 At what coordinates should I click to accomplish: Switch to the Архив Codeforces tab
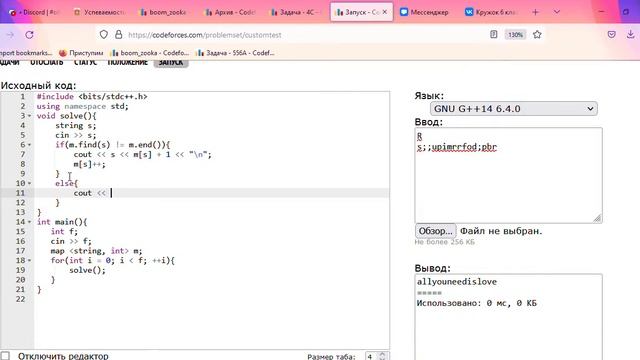click(230, 12)
